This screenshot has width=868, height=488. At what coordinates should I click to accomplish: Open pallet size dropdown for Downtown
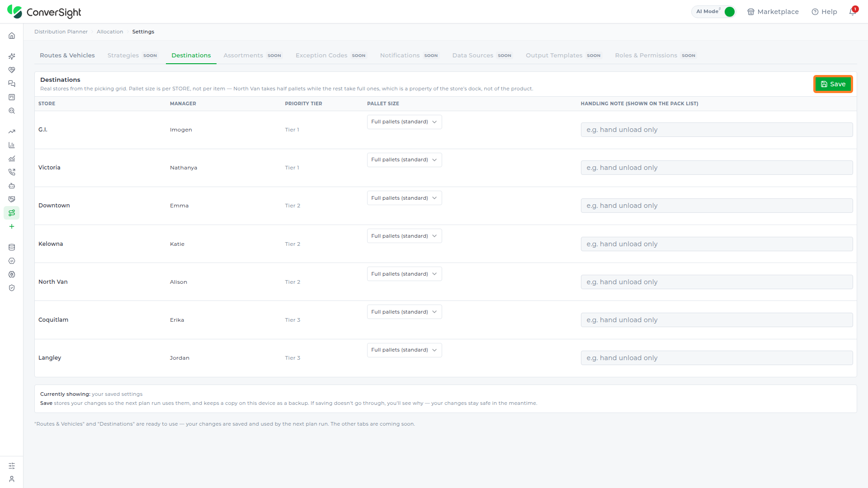pos(404,198)
